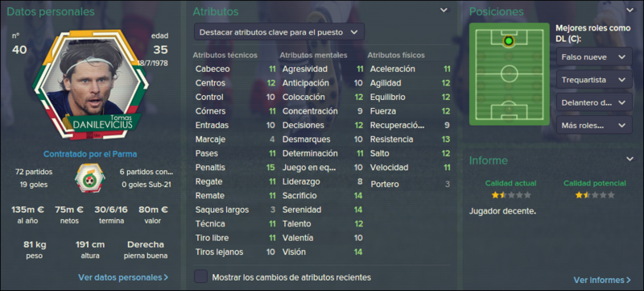Collapse the Atributos panel chevron

(x=444, y=10)
